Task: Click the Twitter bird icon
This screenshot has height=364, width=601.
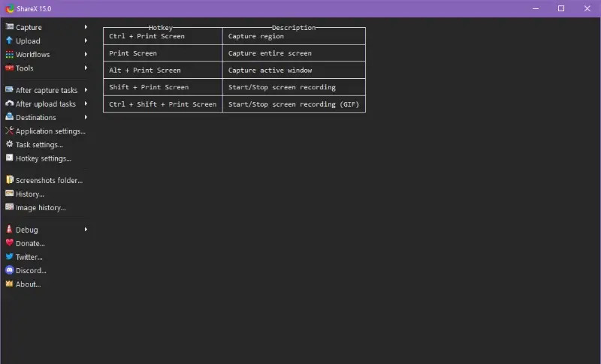Action: point(10,257)
